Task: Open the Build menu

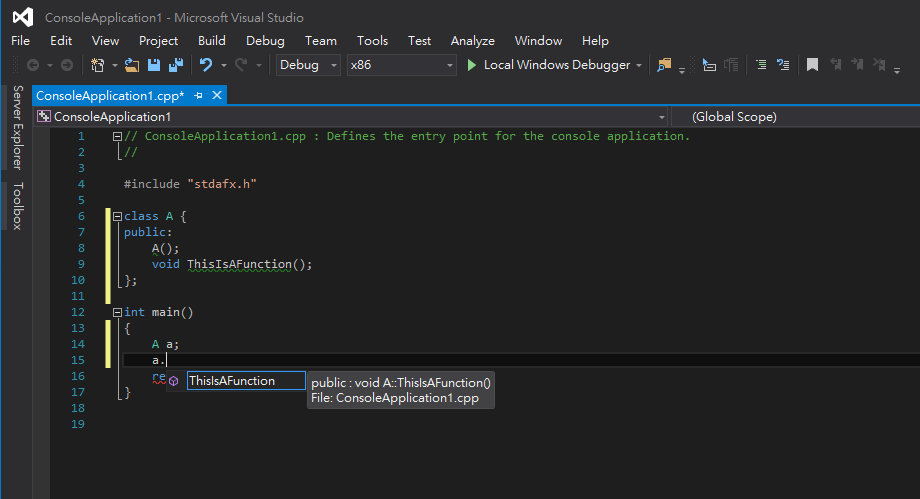Action: tap(212, 41)
